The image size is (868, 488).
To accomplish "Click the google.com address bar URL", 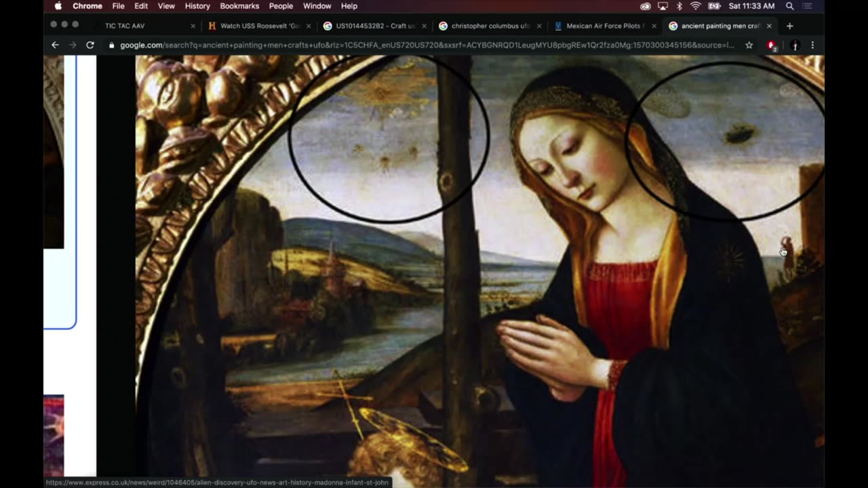I will pos(427,45).
